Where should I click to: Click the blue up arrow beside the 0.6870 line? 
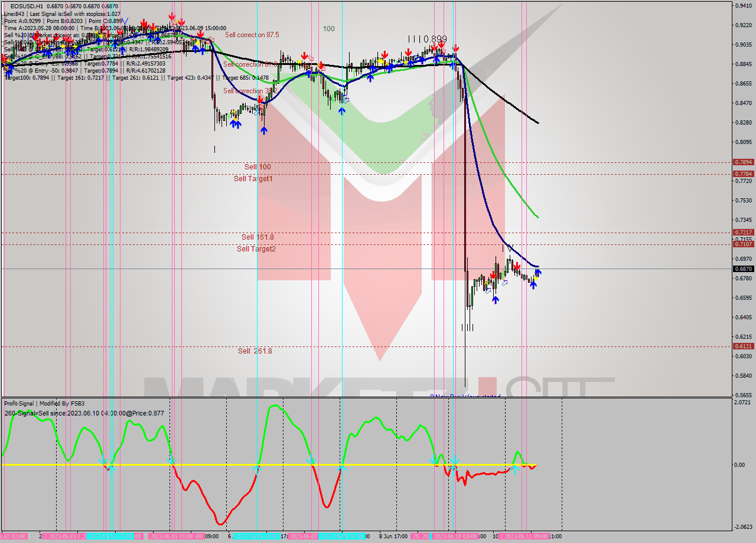(538, 272)
